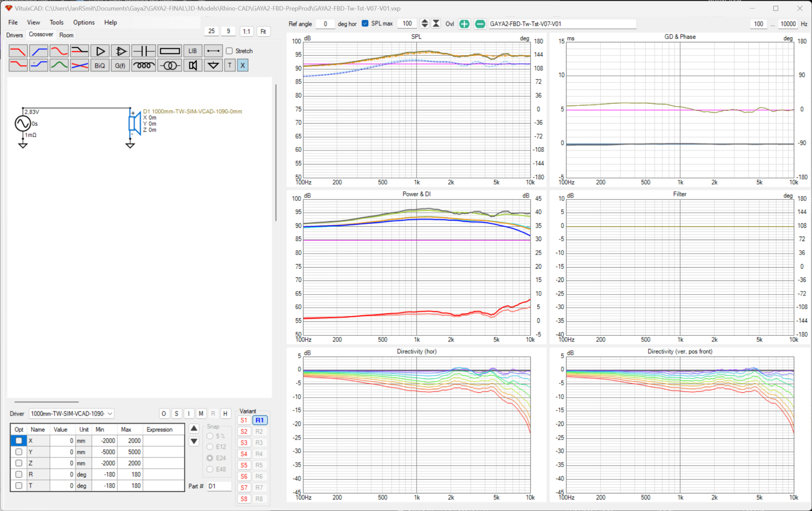The width and height of the screenshot is (812, 511).
Task: Add a wire connection line
Action: (213, 51)
